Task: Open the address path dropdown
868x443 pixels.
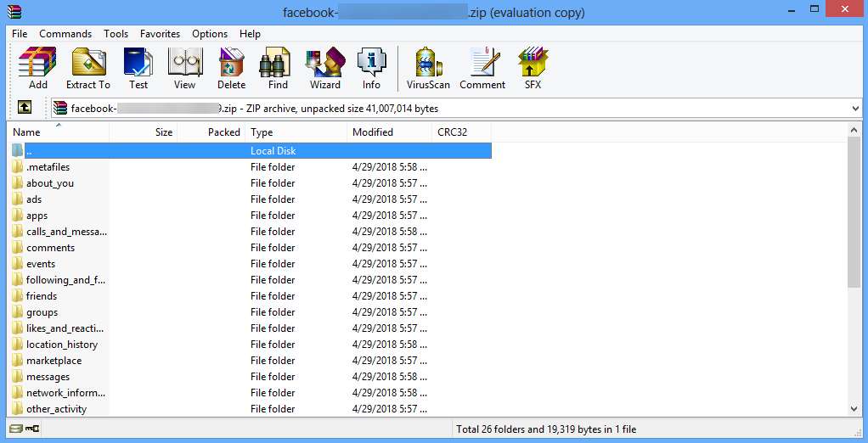Action: pyautogui.click(x=856, y=109)
